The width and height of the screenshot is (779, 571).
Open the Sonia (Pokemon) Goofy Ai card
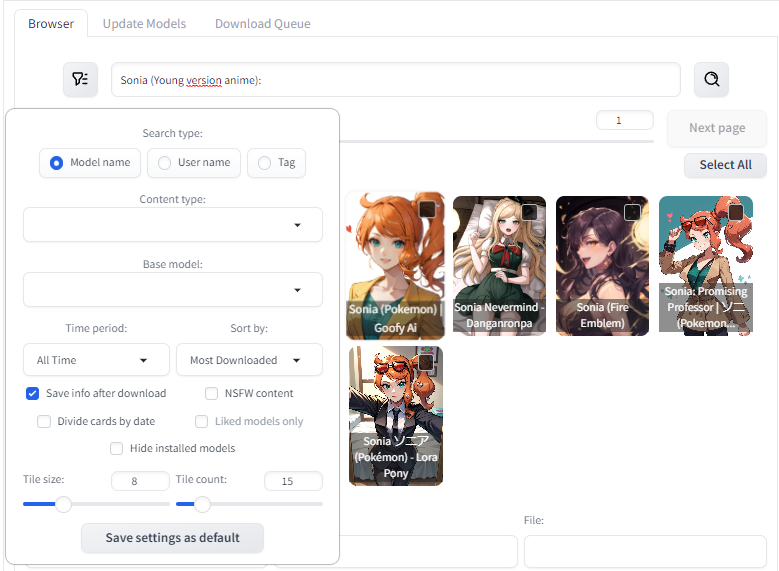tap(395, 266)
